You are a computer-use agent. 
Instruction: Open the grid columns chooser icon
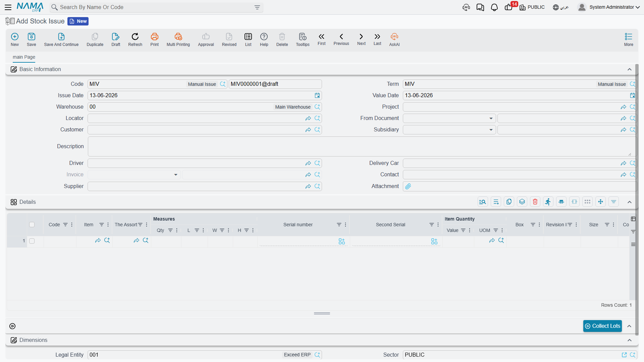pyautogui.click(x=633, y=219)
